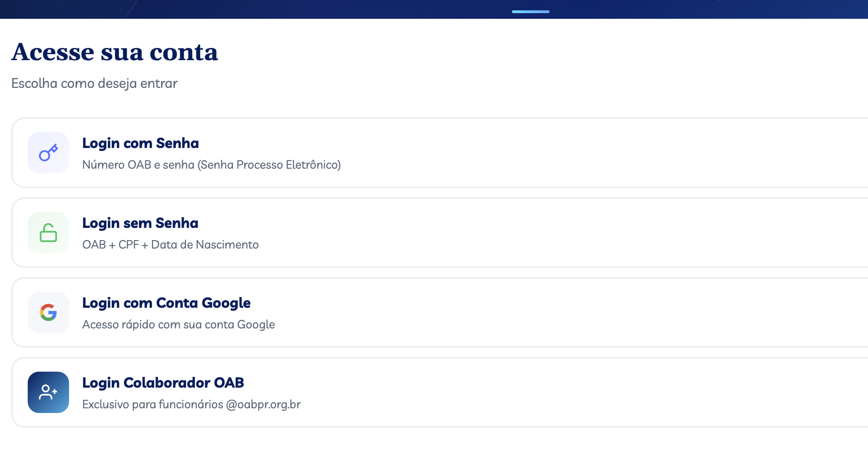This screenshot has height=452, width=868.
Task: Click Exclusivo para funcionários @oabpr.org.br text
Action: click(192, 404)
